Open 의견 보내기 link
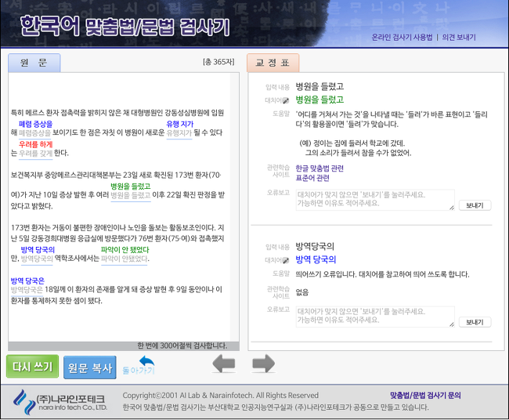Viewport: 509px width, 420px height. (x=459, y=38)
